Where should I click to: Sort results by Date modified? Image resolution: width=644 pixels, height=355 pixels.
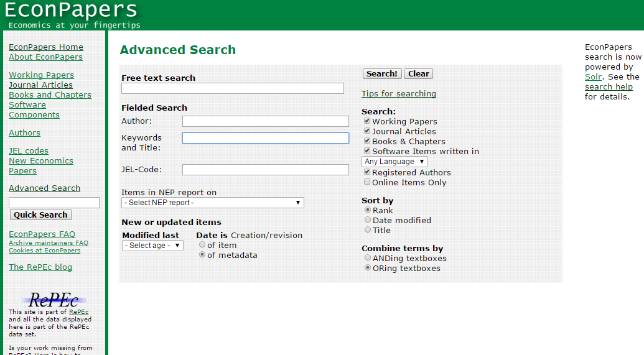[368, 219]
